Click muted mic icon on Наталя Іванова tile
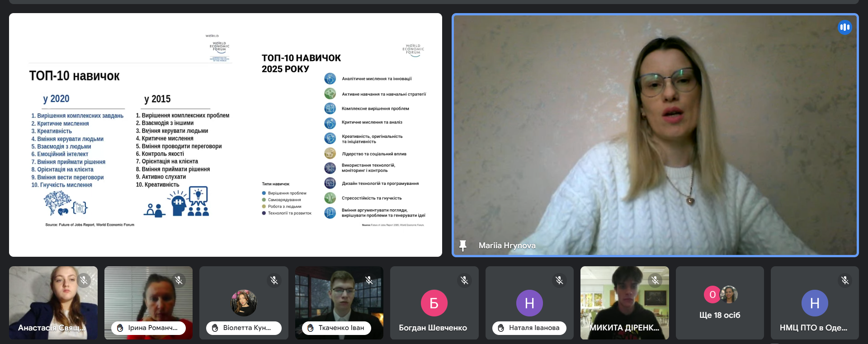Screen dimensions: 868x344 (559, 280)
